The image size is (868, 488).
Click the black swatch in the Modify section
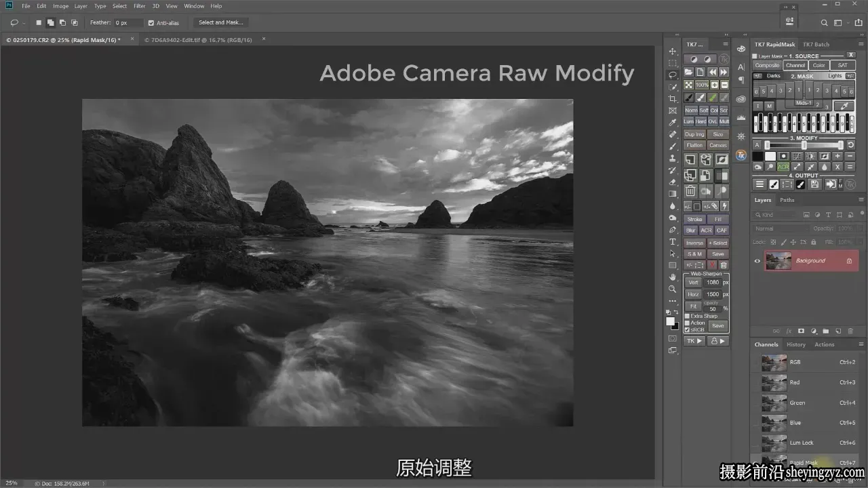[x=757, y=156]
